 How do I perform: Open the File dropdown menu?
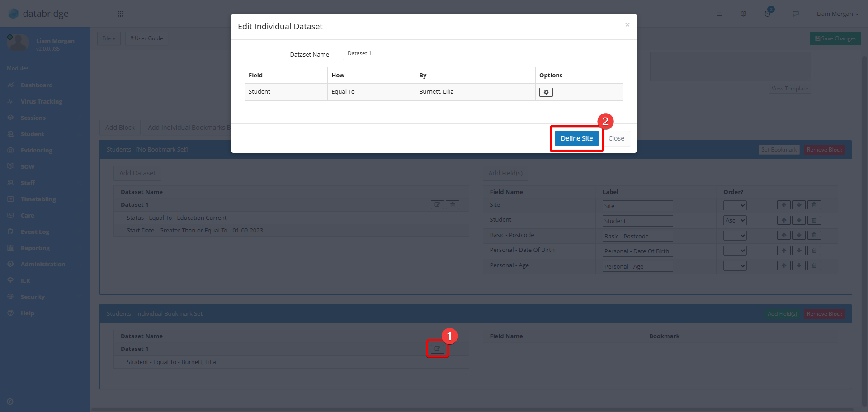[x=109, y=38]
